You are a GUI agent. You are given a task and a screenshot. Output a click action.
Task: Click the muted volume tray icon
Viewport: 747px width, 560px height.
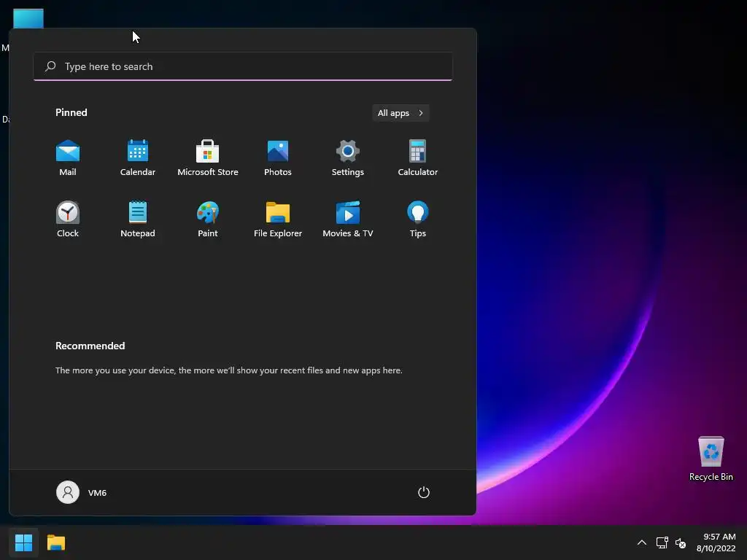[x=681, y=542]
